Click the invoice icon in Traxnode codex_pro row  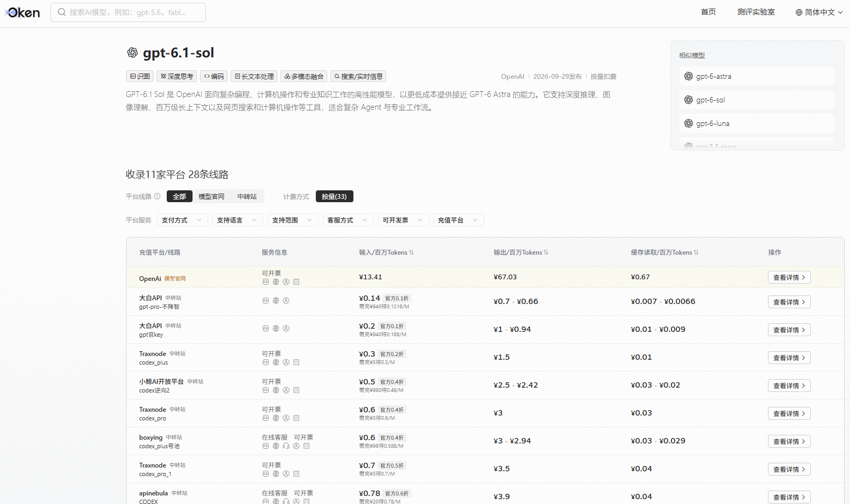(x=296, y=418)
